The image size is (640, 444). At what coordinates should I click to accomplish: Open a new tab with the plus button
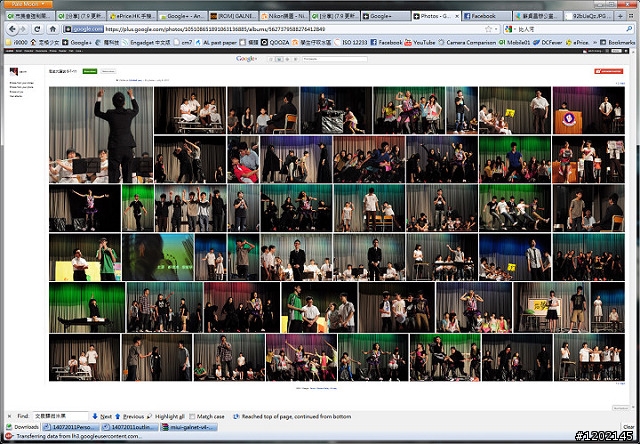click(620, 16)
